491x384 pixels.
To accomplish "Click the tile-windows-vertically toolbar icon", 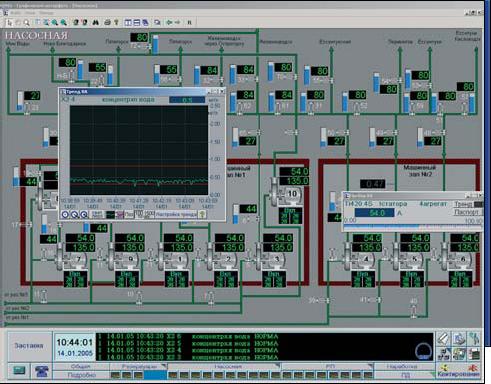I will pos(128,22).
